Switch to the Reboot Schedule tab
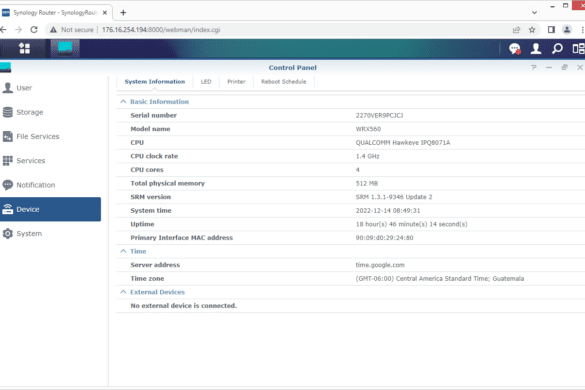 (x=284, y=81)
